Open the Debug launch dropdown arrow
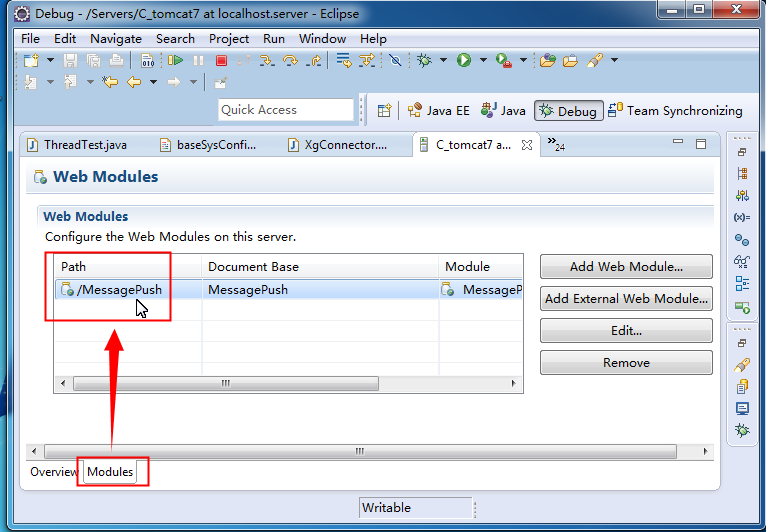The width and height of the screenshot is (766, 532). coord(444,61)
